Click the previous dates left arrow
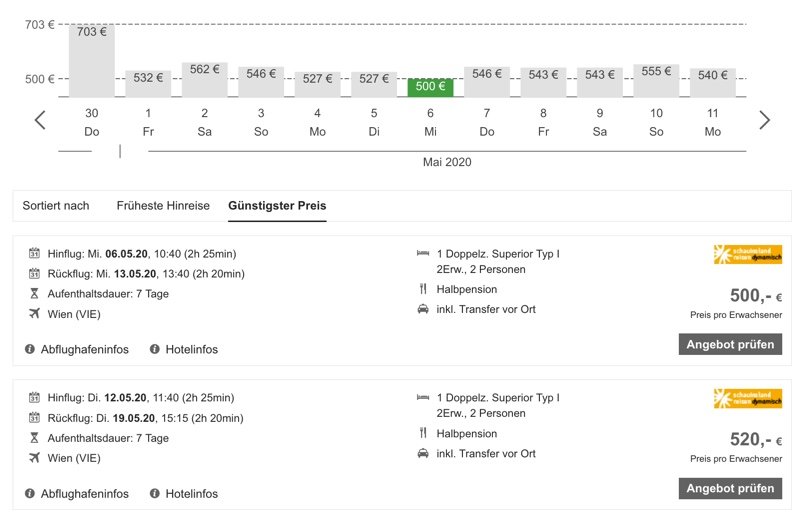This screenshot has height=518, width=803. point(40,120)
